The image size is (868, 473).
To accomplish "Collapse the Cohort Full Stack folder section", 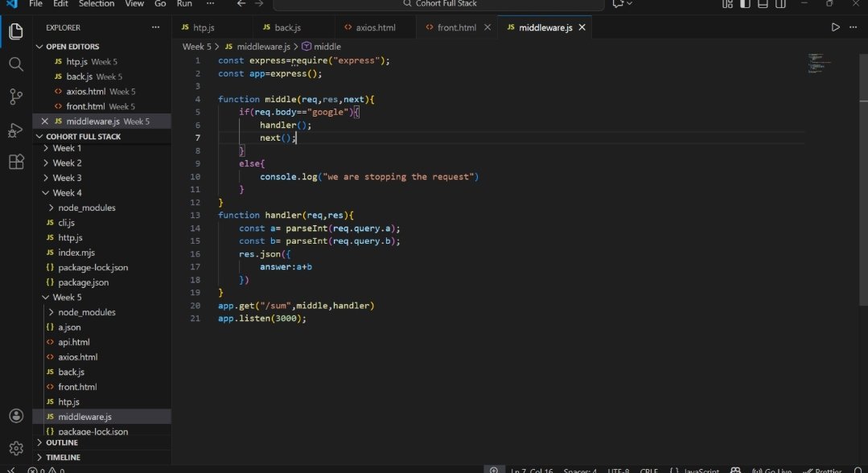I will click(x=39, y=136).
